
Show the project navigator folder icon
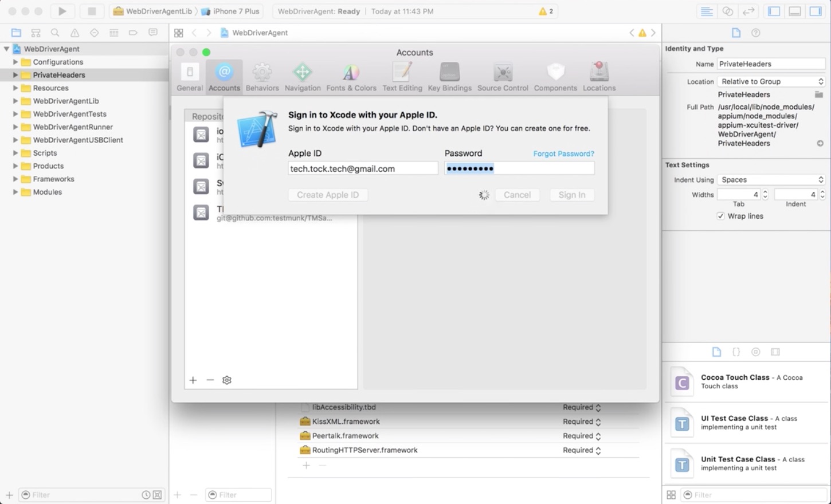(16, 33)
